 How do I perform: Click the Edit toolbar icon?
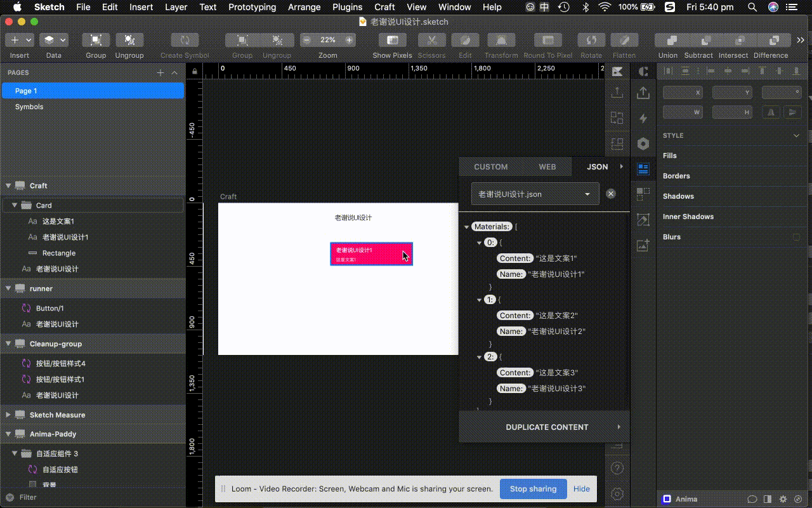coord(465,40)
